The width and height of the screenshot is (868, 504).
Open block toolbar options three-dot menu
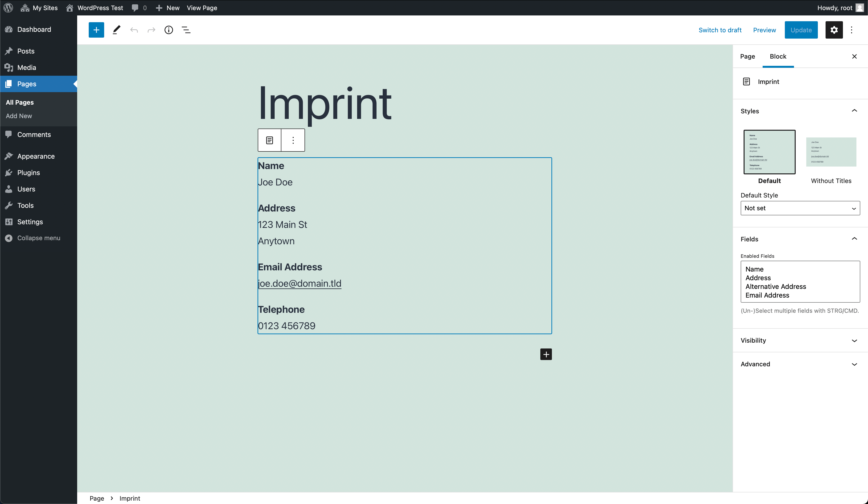293,140
